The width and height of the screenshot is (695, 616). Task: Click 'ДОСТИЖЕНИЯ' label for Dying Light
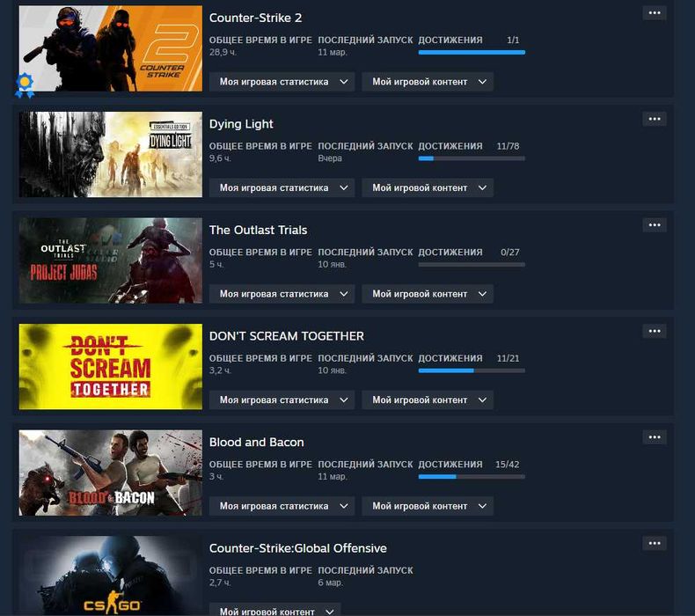point(450,146)
